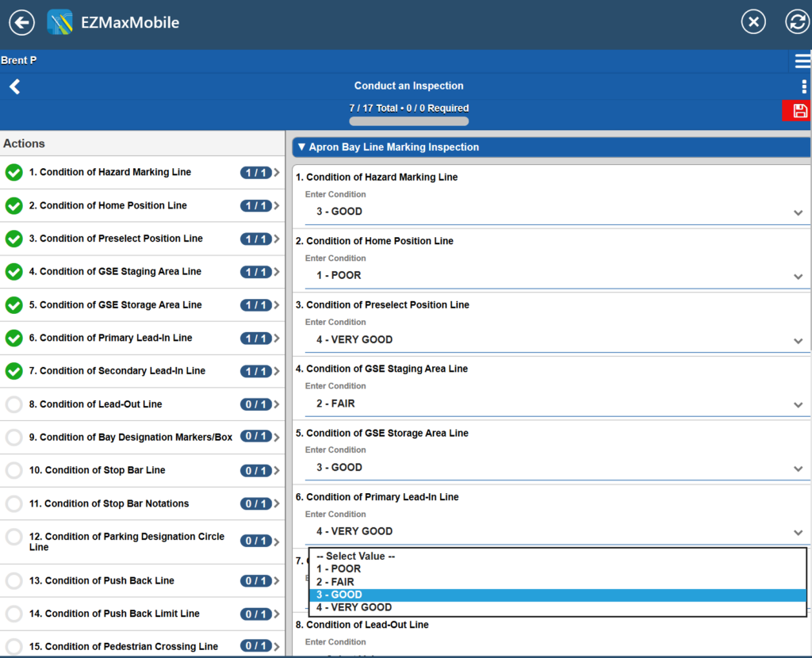This screenshot has height=658, width=812.
Task: Open the three-dot overflow menu
Action: click(x=804, y=86)
